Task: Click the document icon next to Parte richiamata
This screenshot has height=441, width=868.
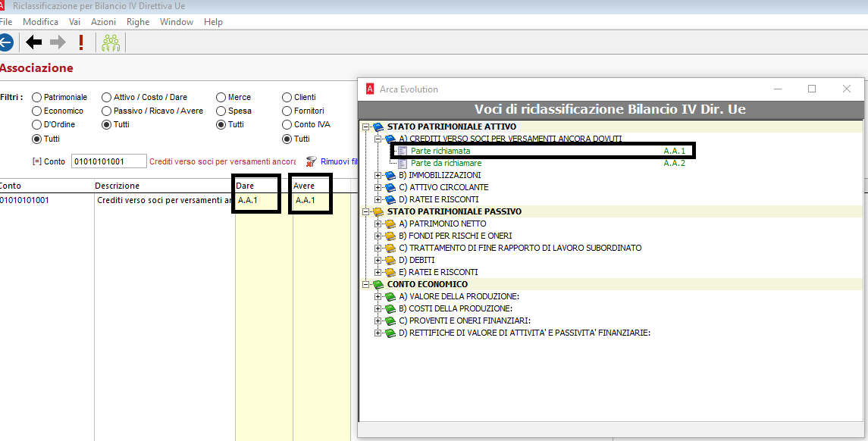Action: (x=403, y=151)
